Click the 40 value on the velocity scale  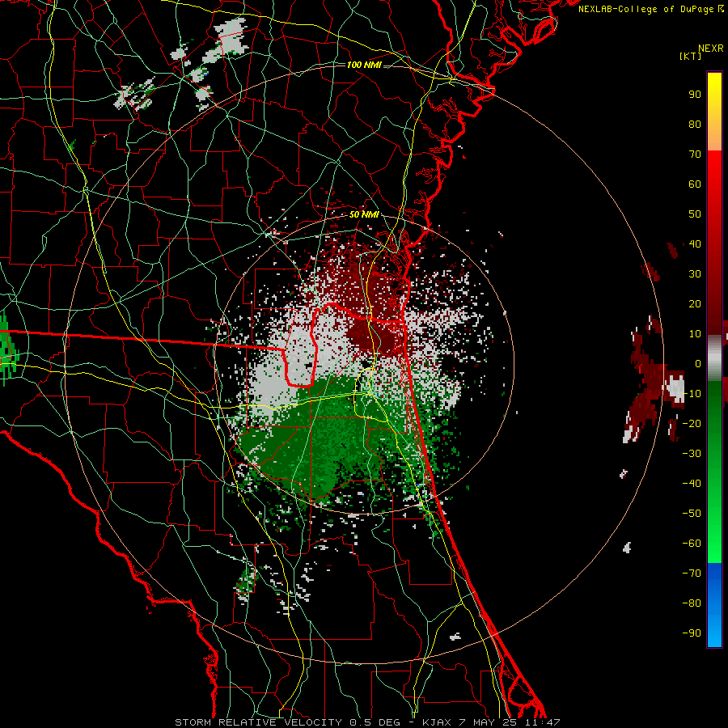(x=695, y=243)
